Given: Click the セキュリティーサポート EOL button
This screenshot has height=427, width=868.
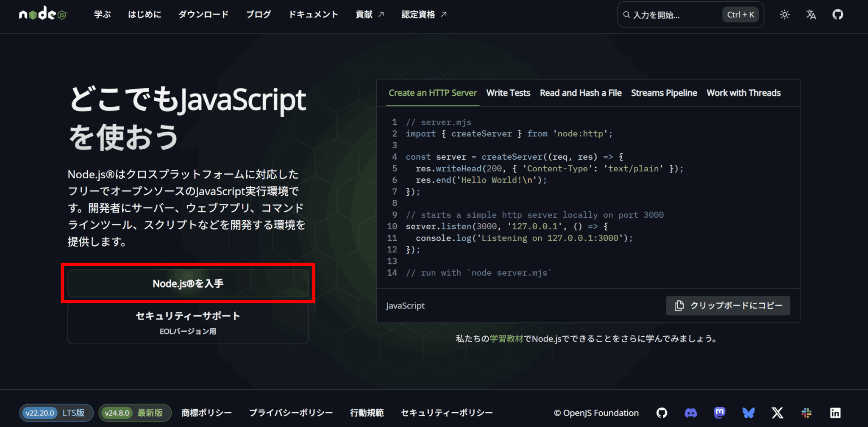Looking at the screenshot, I should [188, 323].
